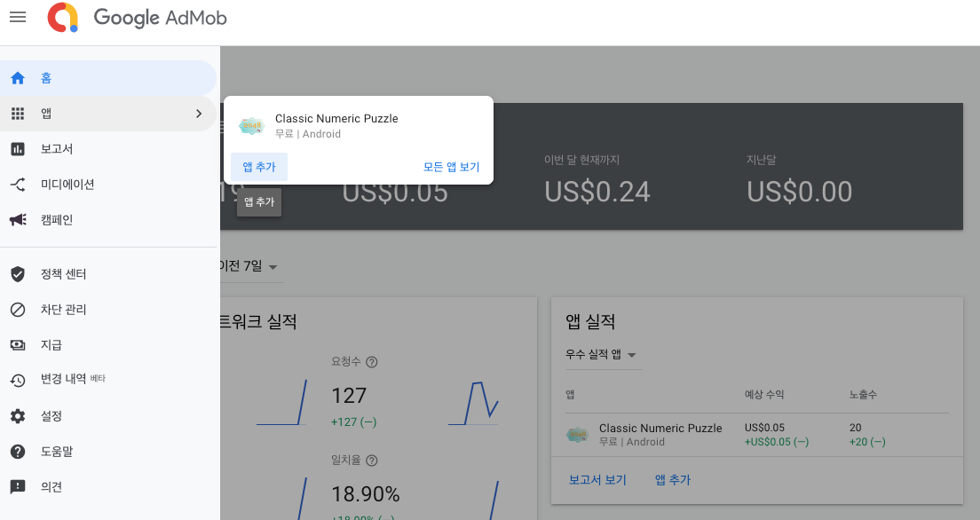
Task: Click 모든 앱 보기 link in popup
Action: coord(451,167)
